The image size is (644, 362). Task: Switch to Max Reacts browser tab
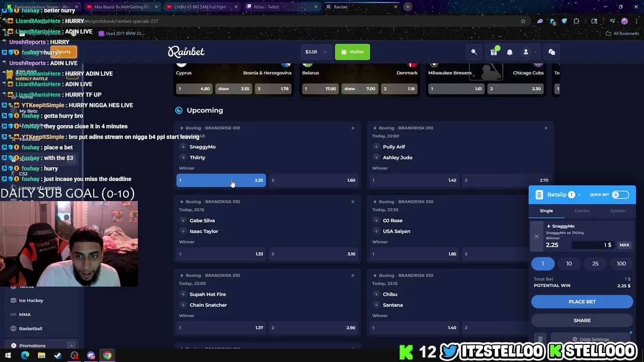[x=121, y=7]
